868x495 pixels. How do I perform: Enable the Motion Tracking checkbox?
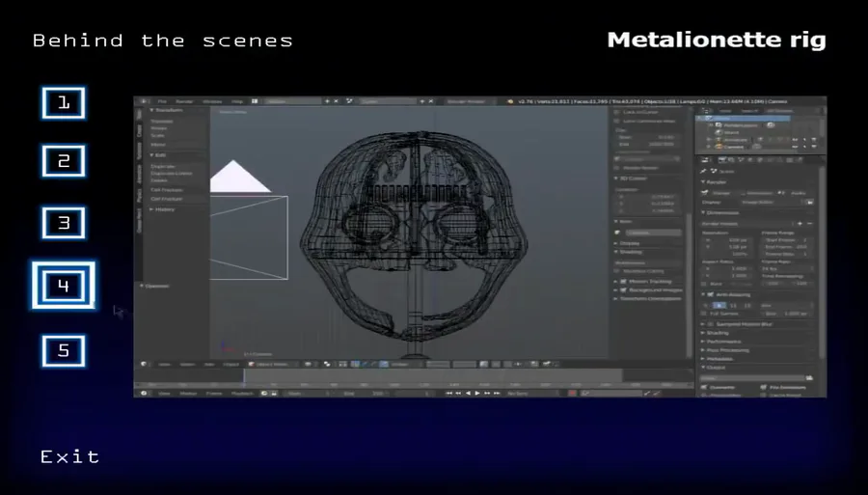pyautogui.click(x=624, y=282)
